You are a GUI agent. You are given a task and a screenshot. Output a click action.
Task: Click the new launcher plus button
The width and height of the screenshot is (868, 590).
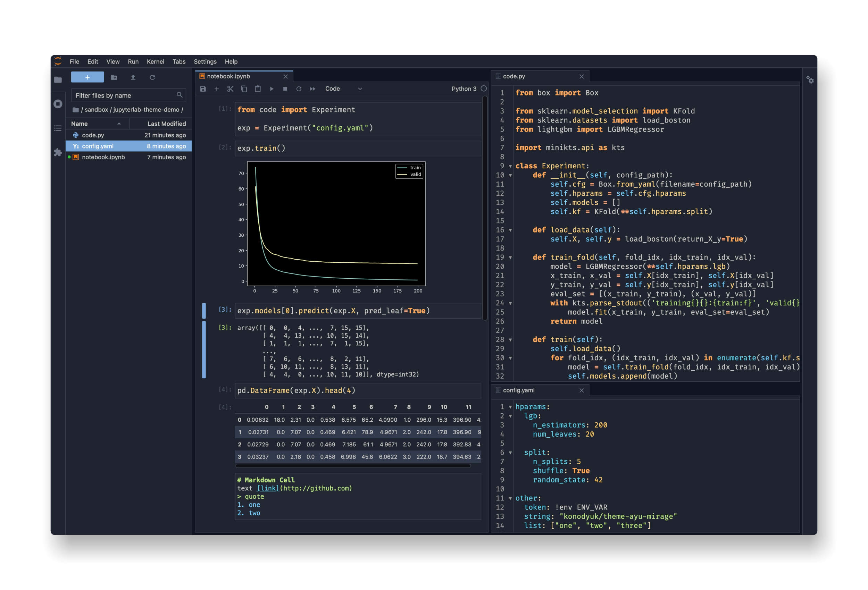click(x=87, y=77)
